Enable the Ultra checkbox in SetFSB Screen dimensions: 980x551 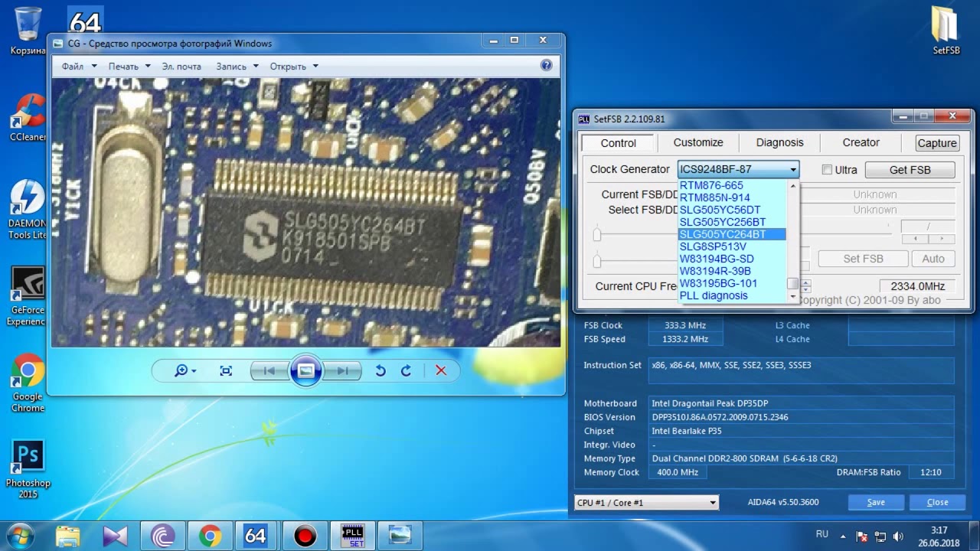click(827, 170)
